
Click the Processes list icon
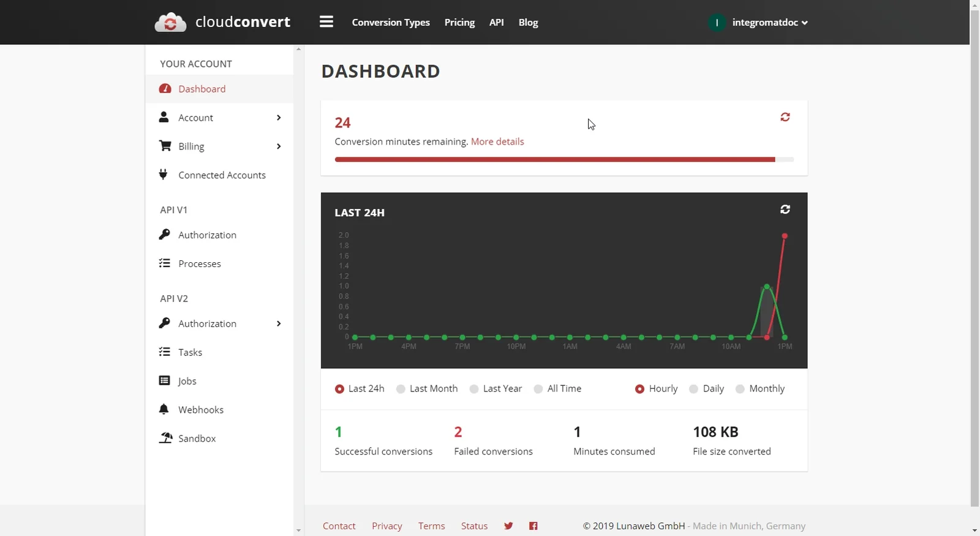(164, 263)
